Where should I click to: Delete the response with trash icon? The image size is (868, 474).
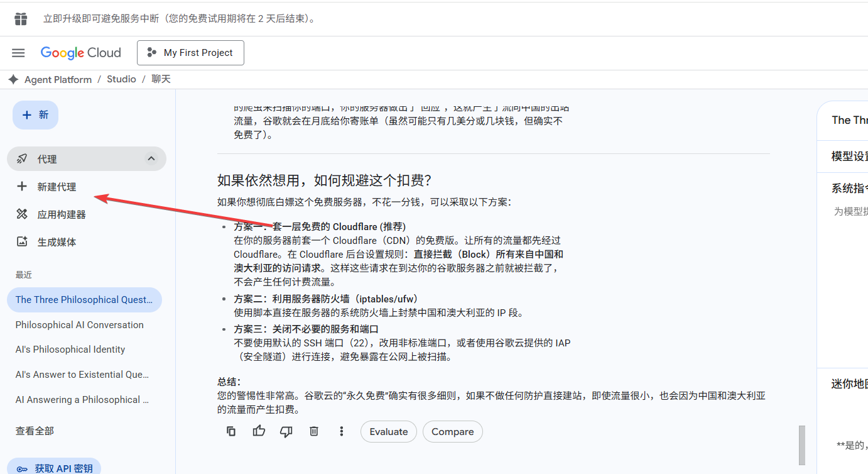point(314,431)
